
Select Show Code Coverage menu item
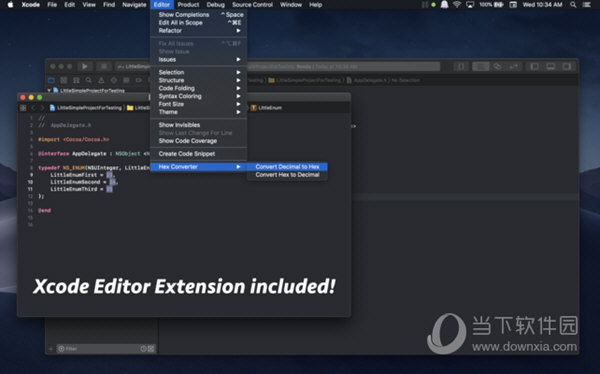[198, 141]
